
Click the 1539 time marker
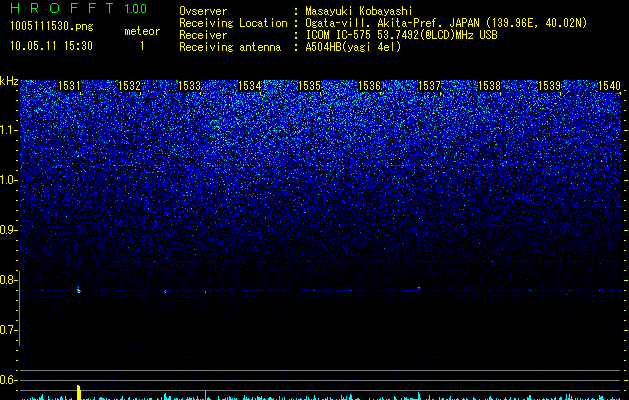coord(549,86)
